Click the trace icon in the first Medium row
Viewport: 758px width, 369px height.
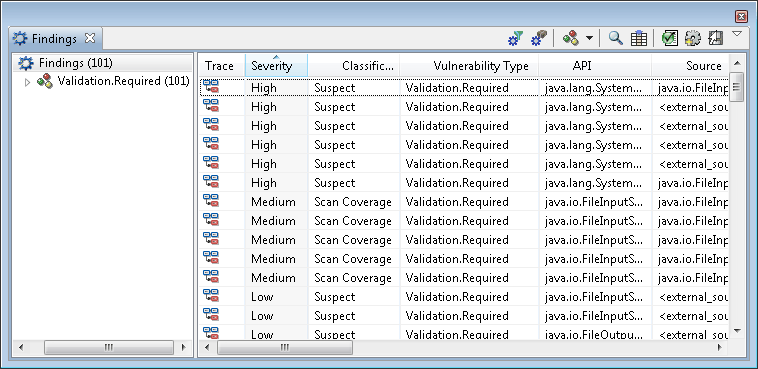click(x=211, y=200)
